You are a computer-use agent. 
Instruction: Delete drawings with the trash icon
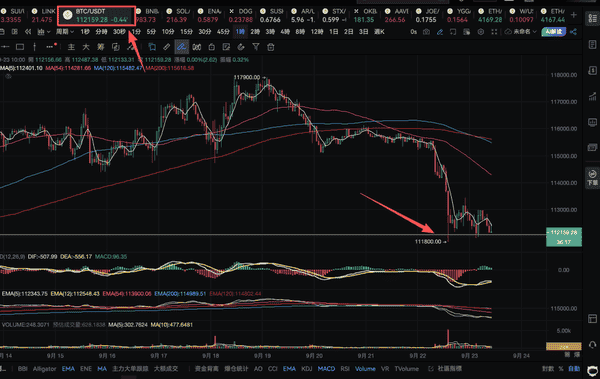click(x=271, y=47)
